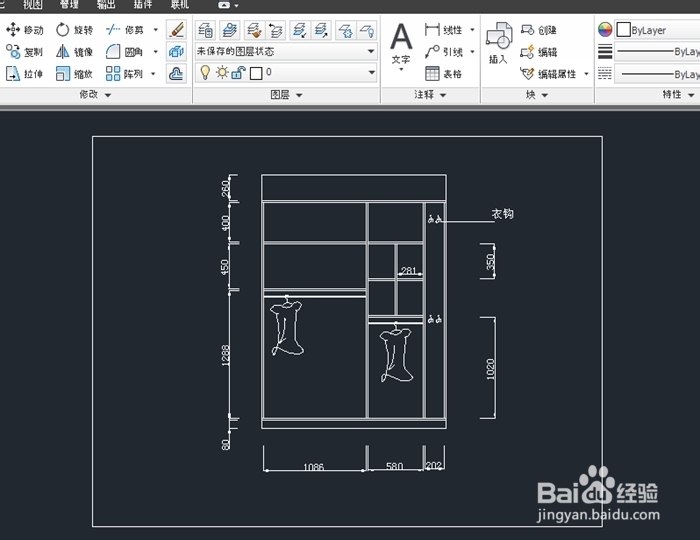Expand the Annotation (注释) panel
Viewport: 700px width, 540px height.
430,95
